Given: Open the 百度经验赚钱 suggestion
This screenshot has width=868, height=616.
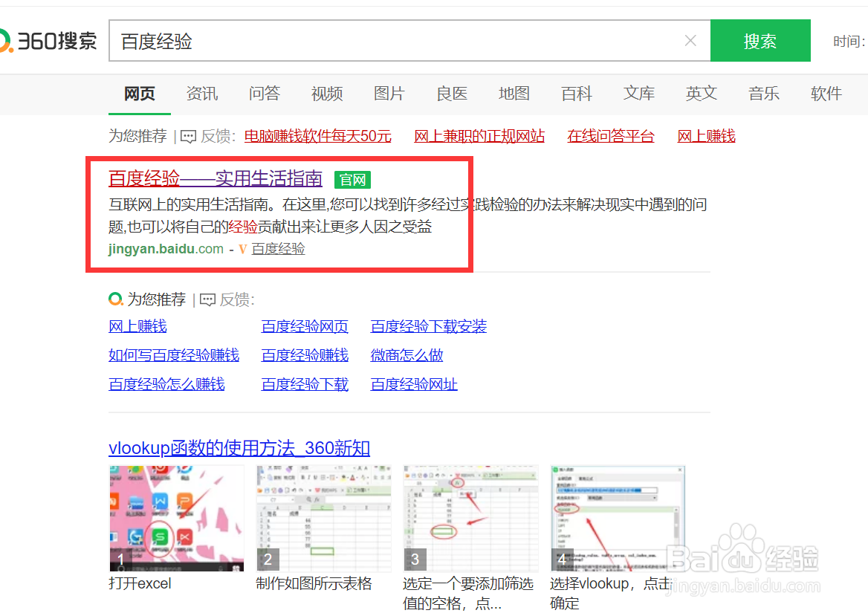Looking at the screenshot, I should coord(305,355).
